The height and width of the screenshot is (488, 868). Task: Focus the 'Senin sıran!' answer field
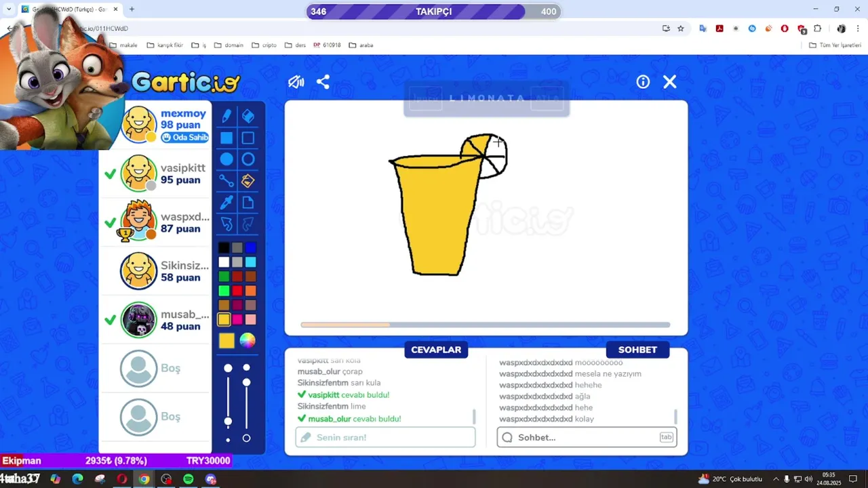(x=385, y=437)
